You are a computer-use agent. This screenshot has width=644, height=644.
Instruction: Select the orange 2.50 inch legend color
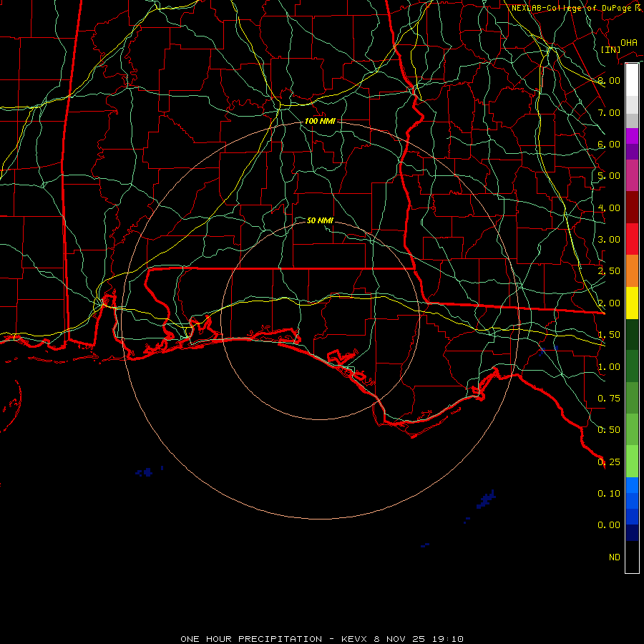click(x=632, y=270)
